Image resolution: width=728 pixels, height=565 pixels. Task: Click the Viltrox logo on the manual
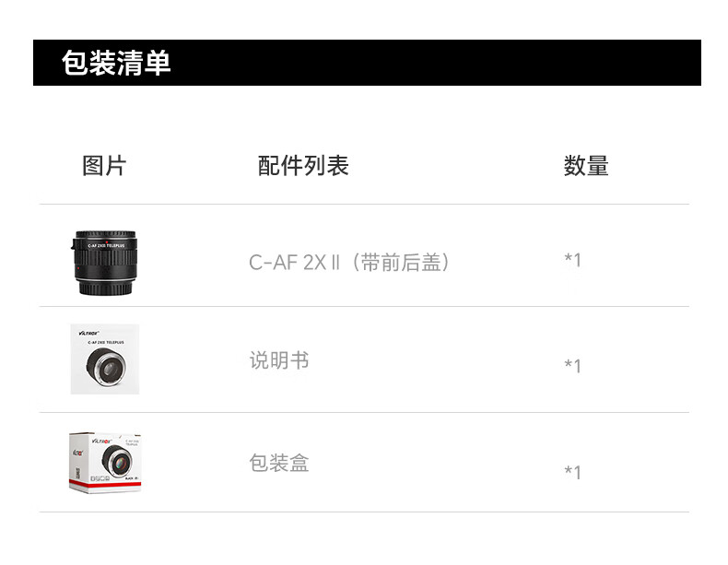click(x=88, y=333)
